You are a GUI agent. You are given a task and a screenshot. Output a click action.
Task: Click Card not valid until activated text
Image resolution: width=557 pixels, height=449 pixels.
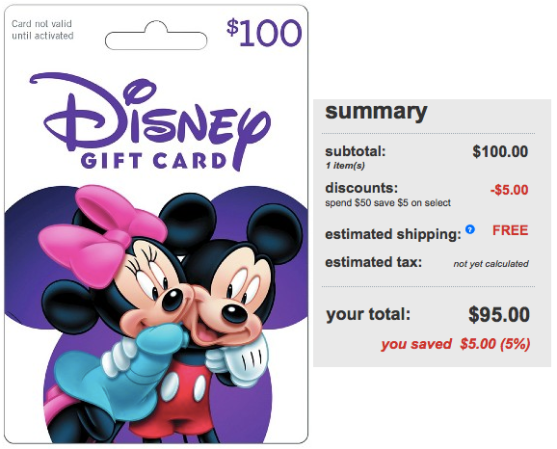(x=42, y=30)
